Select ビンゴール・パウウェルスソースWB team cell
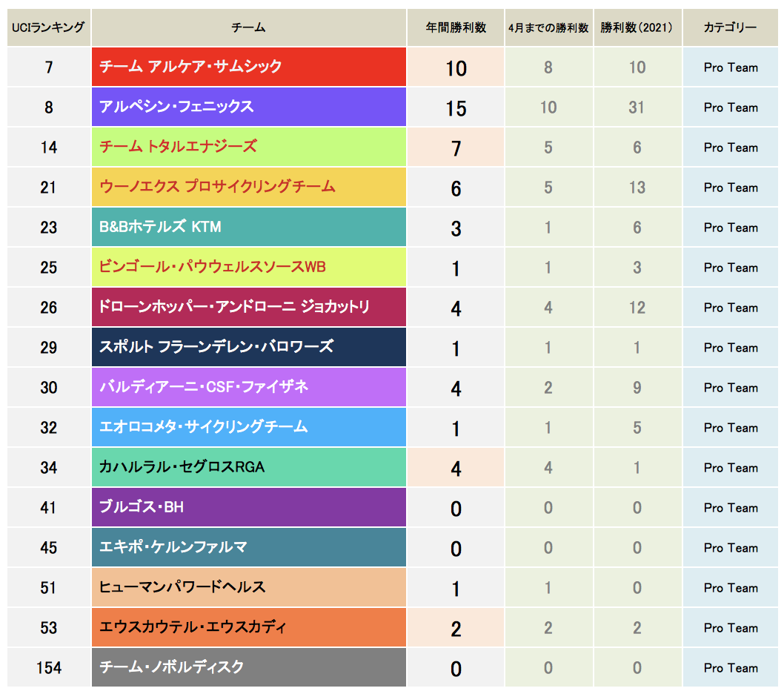Image resolution: width=784 pixels, height=691 pixels. [x=248, y=267]
